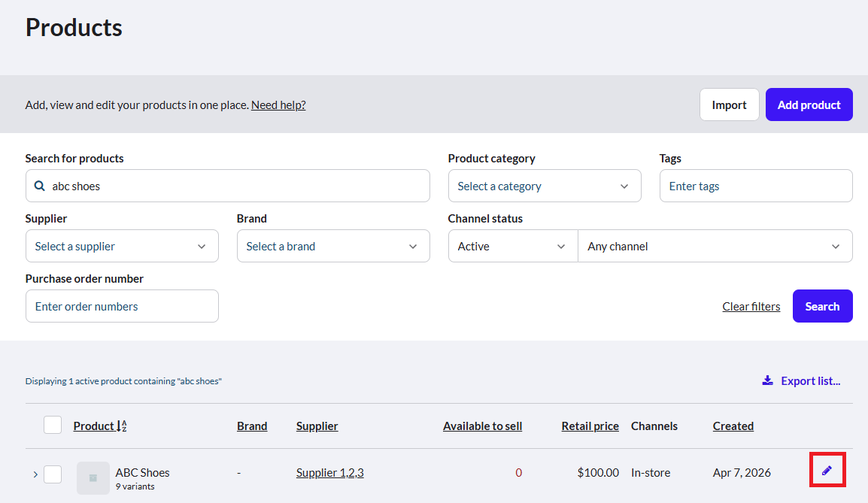Click the Clear filters link

click(x=751, y=307)
